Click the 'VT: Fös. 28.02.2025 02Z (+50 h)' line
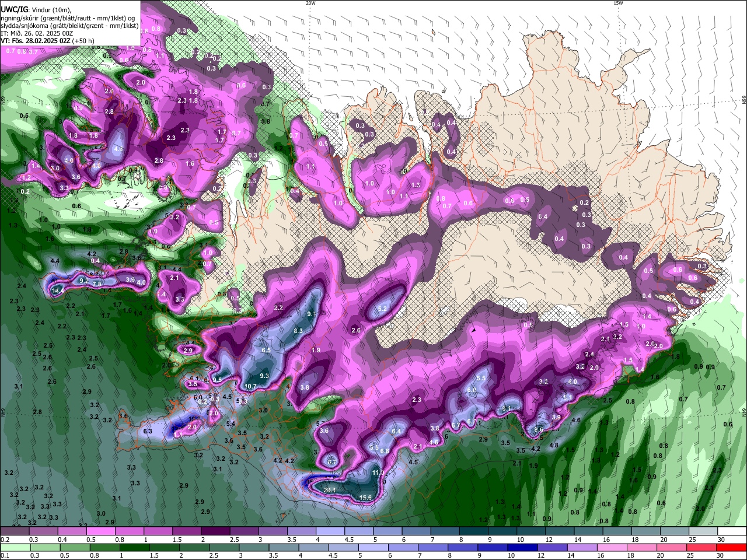Screen dimensions: 747x560 click(48, 41)
